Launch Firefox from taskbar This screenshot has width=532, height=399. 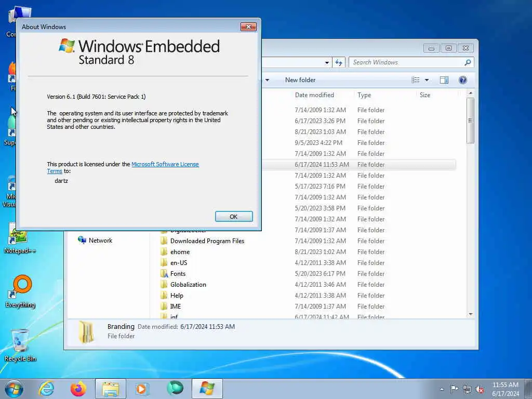[78, 389]
